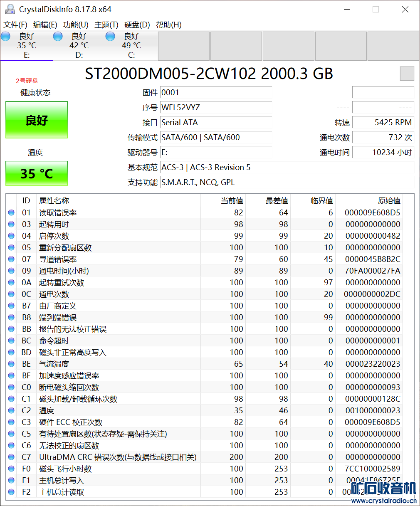
Task: Open the 主题(T) menu
Action: pyautogui.click(x=106, y=25)
